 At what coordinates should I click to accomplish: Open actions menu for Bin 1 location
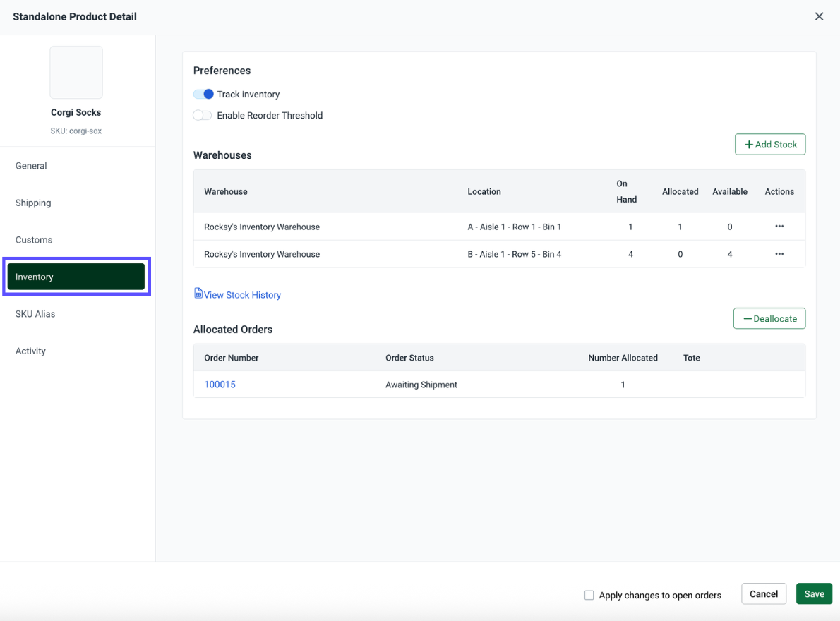coord(779,227)
